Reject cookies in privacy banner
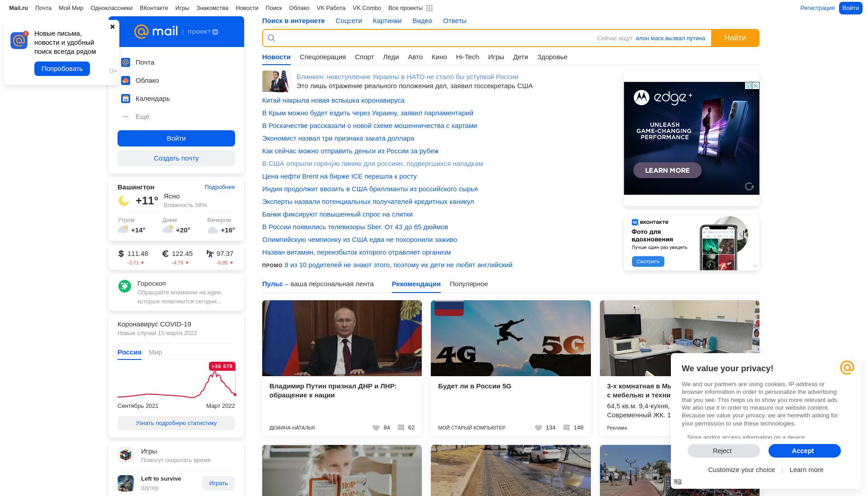Viewport: 868px width, 496px height. tap(723, 451)
